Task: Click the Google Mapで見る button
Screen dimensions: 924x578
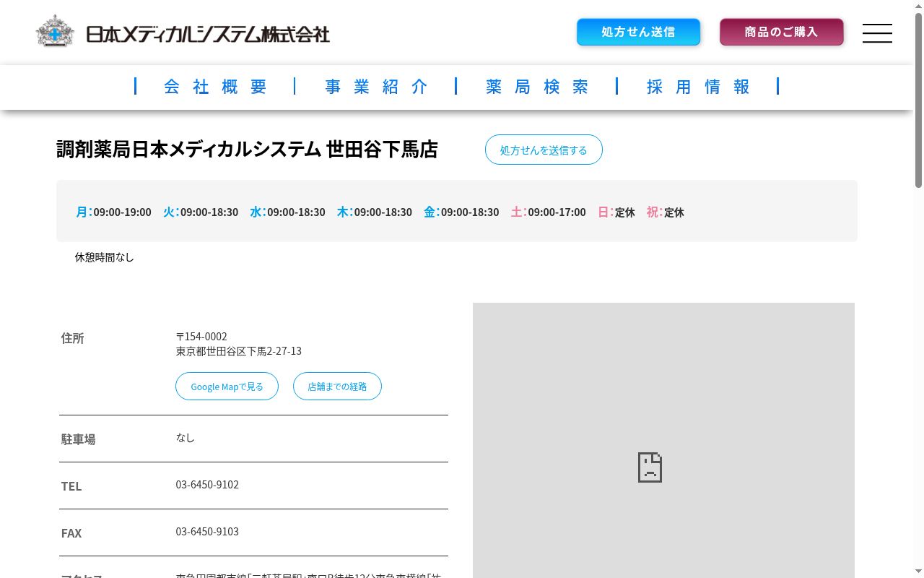Action: pos(227,387)
